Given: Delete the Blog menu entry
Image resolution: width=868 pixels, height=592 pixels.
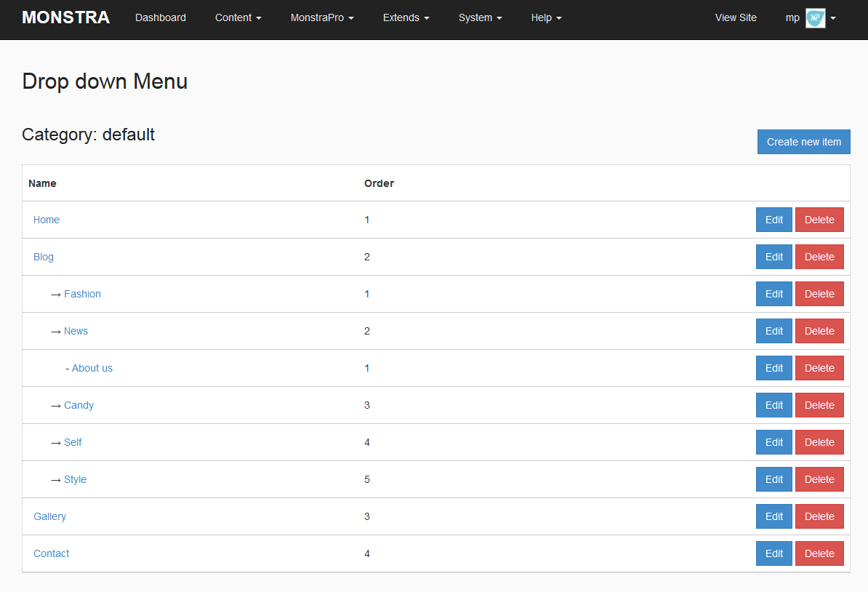Looking at the screenshot, I should pos(819,256).
